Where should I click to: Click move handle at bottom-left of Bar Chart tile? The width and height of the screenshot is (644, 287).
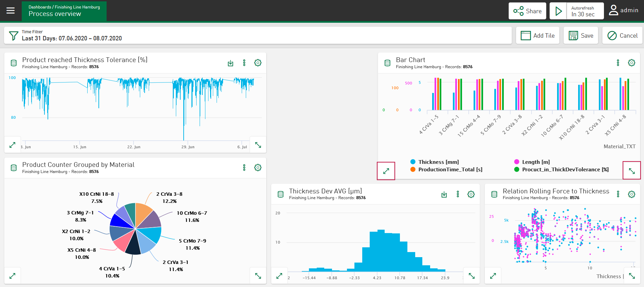[386, 171]
